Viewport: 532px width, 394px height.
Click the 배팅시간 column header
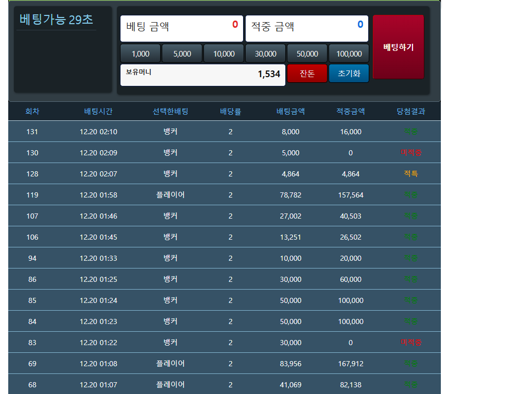coord(98,111)
